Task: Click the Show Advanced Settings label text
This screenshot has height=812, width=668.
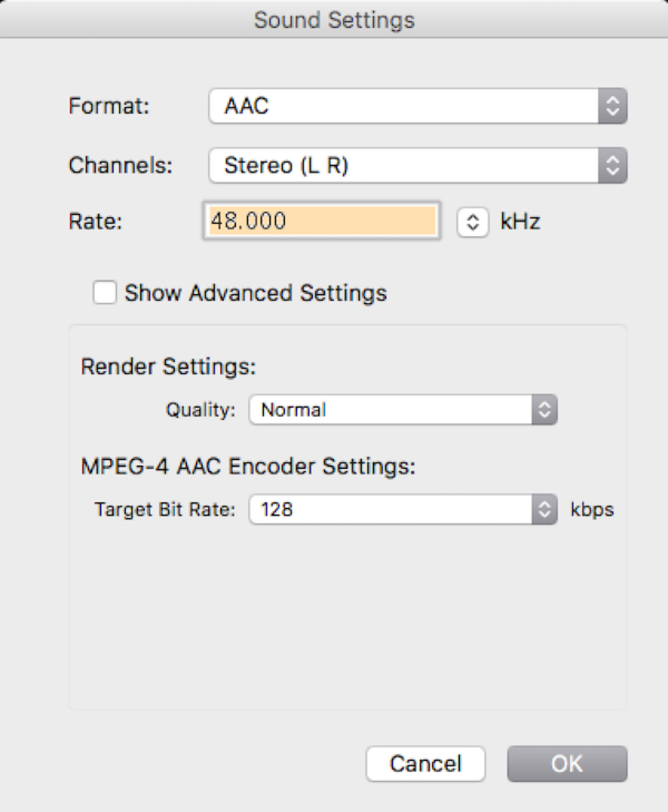Action: point(256,293)
